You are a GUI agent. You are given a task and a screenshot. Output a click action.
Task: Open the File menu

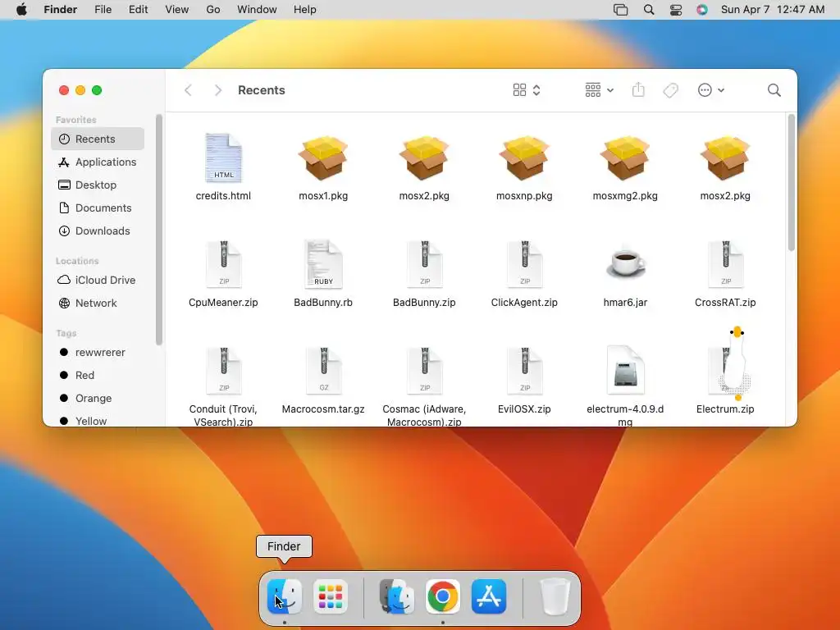(103, 10)
